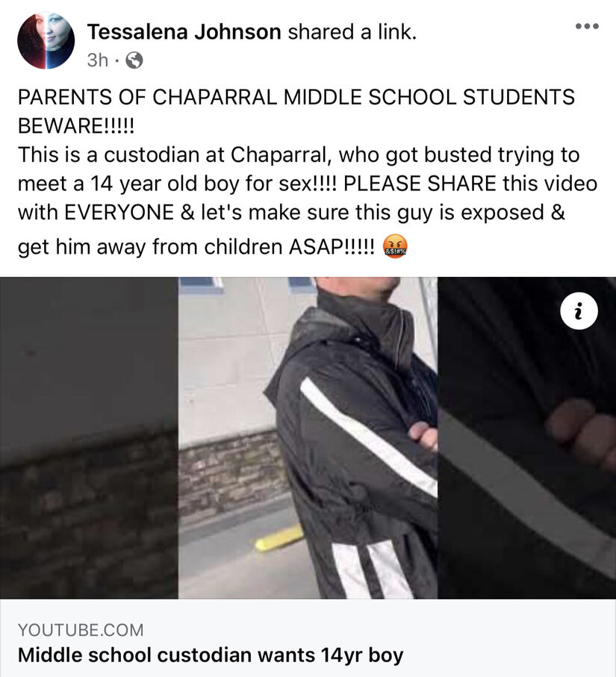This screenshot has width=616, height=677.
Task: Click the 'shared a link.' text
Action: click(x=352, y=32)
